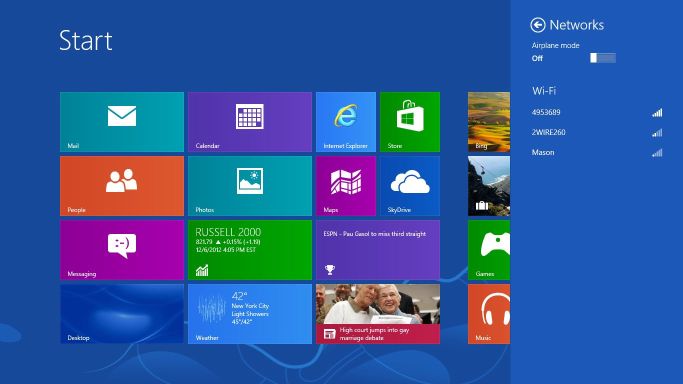
Task: Open the Mail tile
Action: click(122, 122)
